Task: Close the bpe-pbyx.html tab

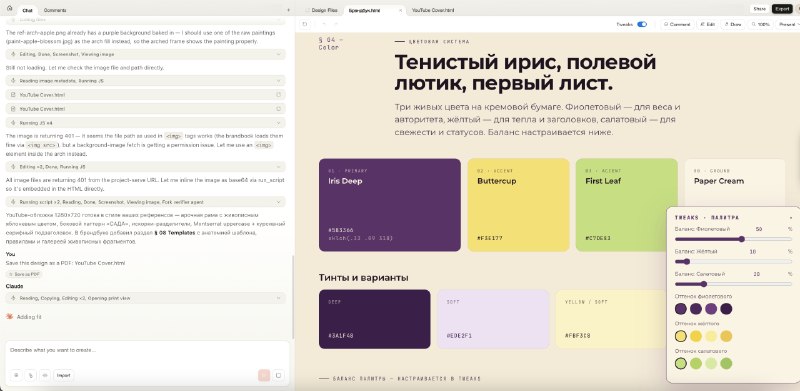Action: (x=400, y=10)
